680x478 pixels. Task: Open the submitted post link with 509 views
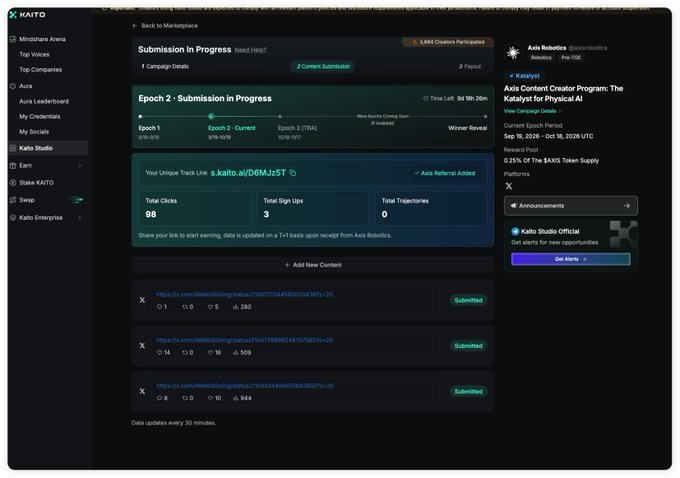click(245, 340)
